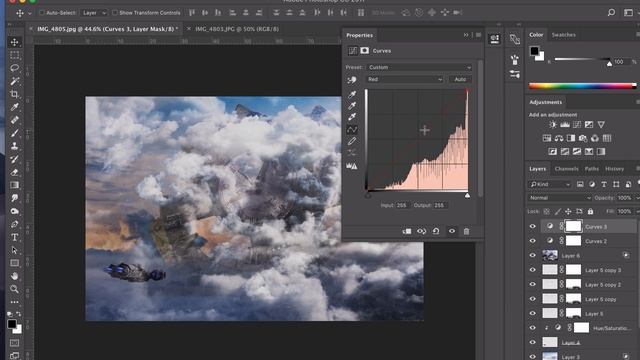Toggle Show Transform Controls checkbox
Image resolution: width=640 pixels, height=360 pixels.
point(115,13)
